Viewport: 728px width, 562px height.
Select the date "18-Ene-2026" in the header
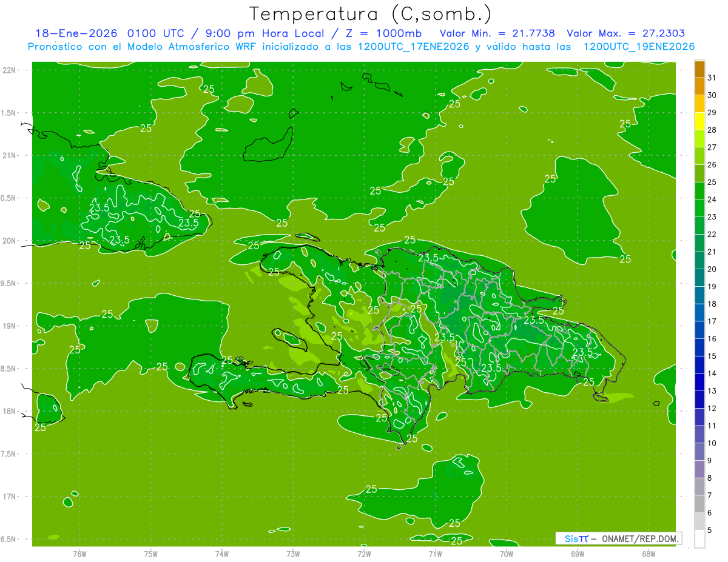click(x=76, y=33)
